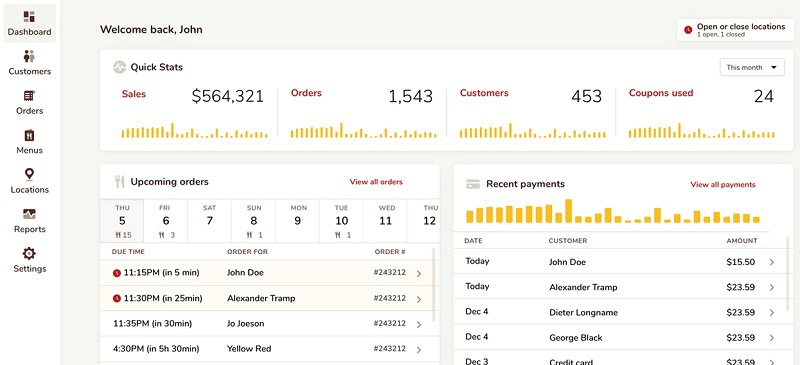Click George Black customer name

[576, 338]
